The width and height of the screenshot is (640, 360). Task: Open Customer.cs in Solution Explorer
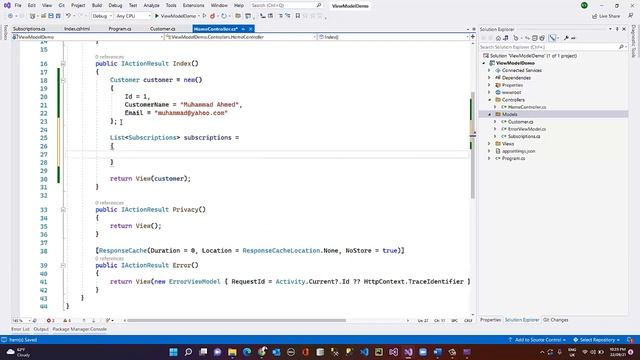[520, 122]
